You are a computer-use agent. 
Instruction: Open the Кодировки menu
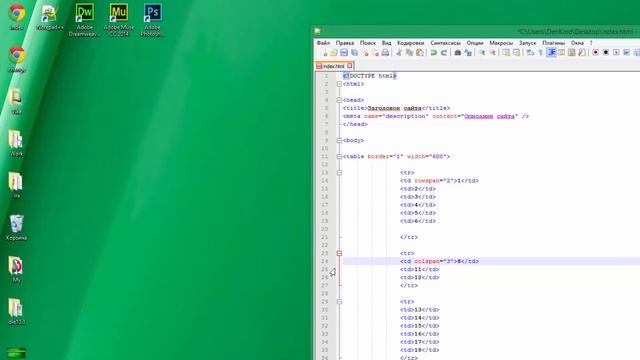click(411, 43)
